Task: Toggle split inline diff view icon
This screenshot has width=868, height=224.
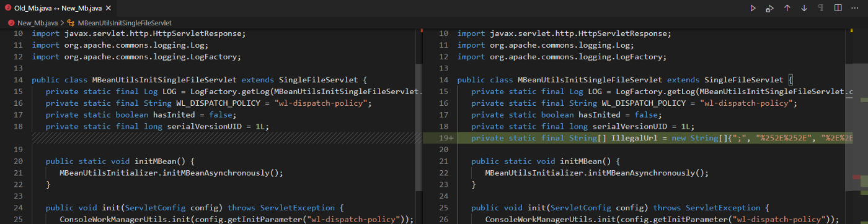Action: click(x=838, y=8)
